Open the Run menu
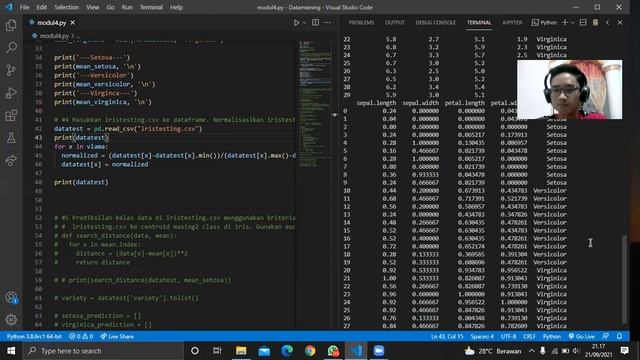This screenshot has height=360, width=640. pos(127,7)
